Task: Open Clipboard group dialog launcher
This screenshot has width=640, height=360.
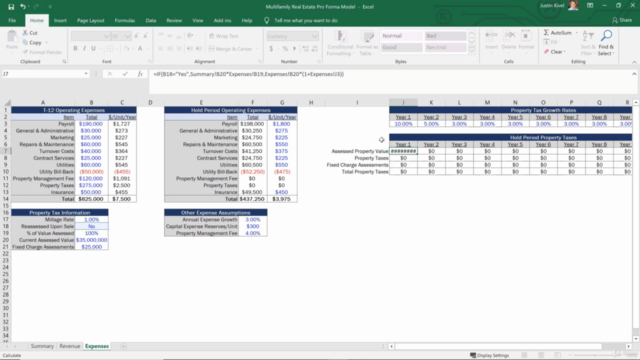Action: tap(64, 62)
